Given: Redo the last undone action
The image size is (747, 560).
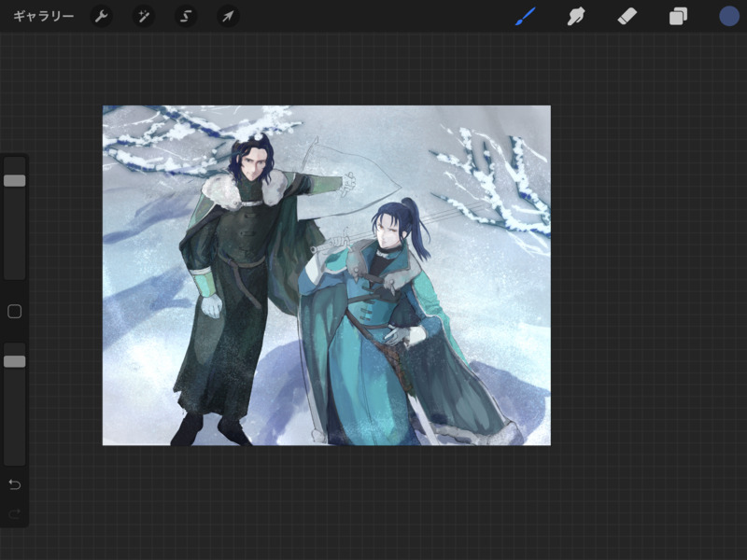Looking at the screenshot, I should coord(15,513).
